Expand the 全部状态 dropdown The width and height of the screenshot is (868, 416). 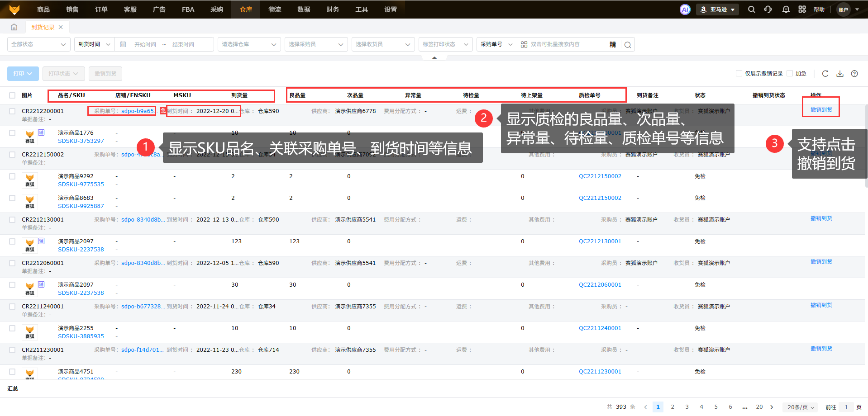38,44
